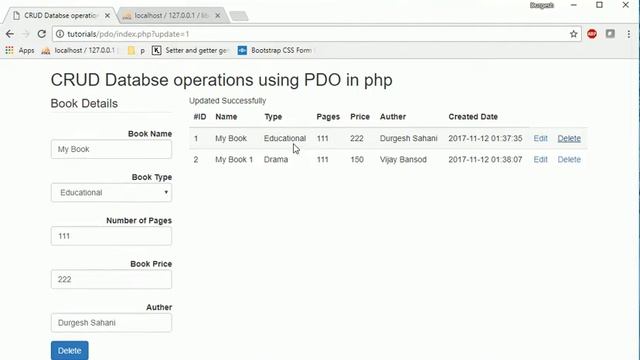Edit the My Book row
This screenshot has width=640, height=360.
pos(540,138)
